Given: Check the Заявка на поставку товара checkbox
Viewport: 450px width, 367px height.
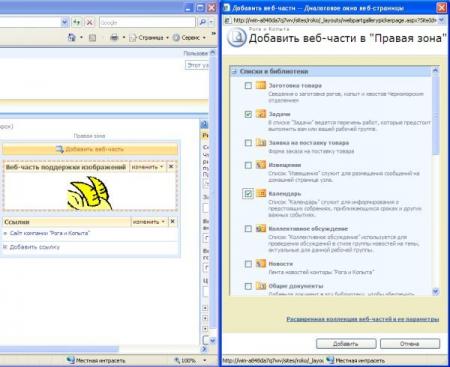Looking at the screenshot, I should tap(248, 143).
